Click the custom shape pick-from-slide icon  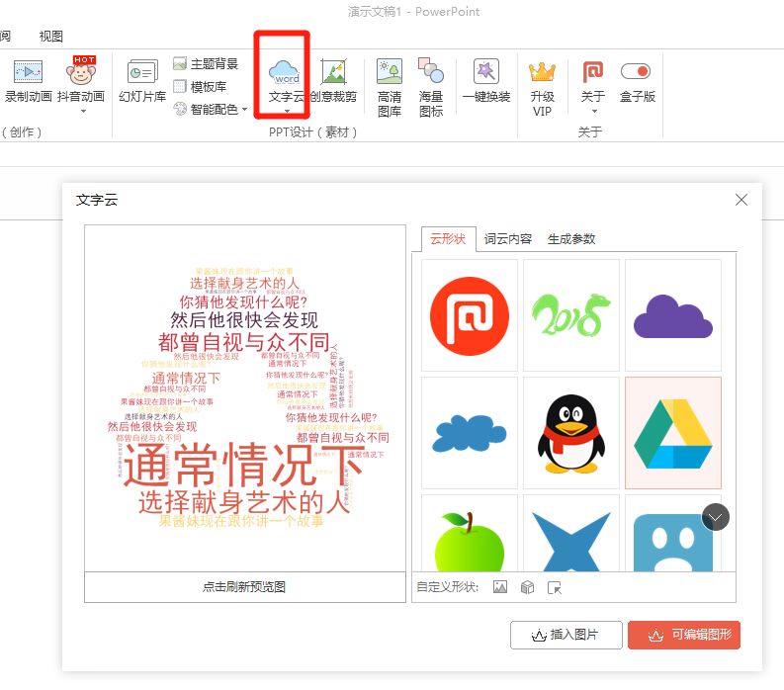555,587
